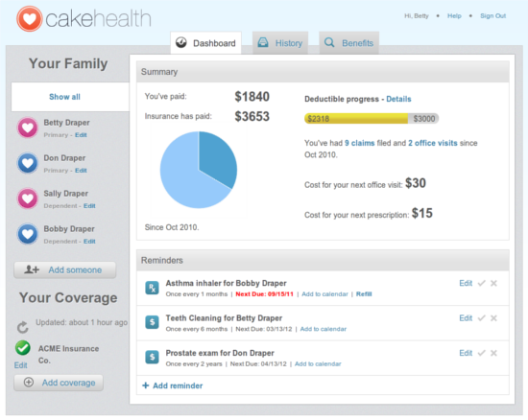
Task: Delete the Prostate exam reminder
Action: pos(493,353)
